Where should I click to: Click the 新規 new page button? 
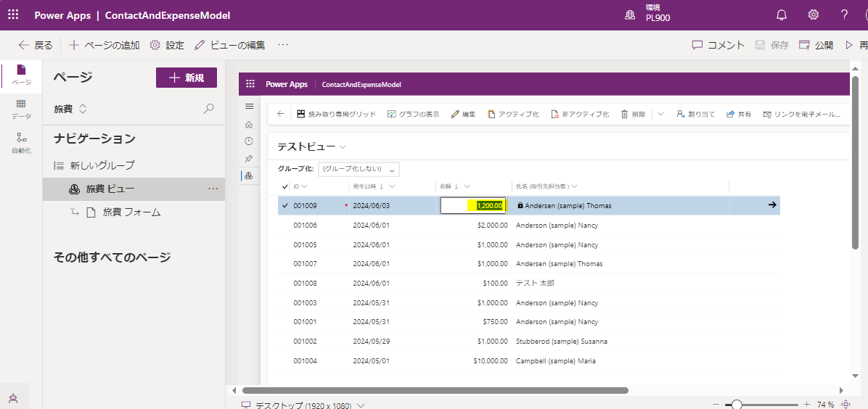pyautogui.click(x=187, y=78)
